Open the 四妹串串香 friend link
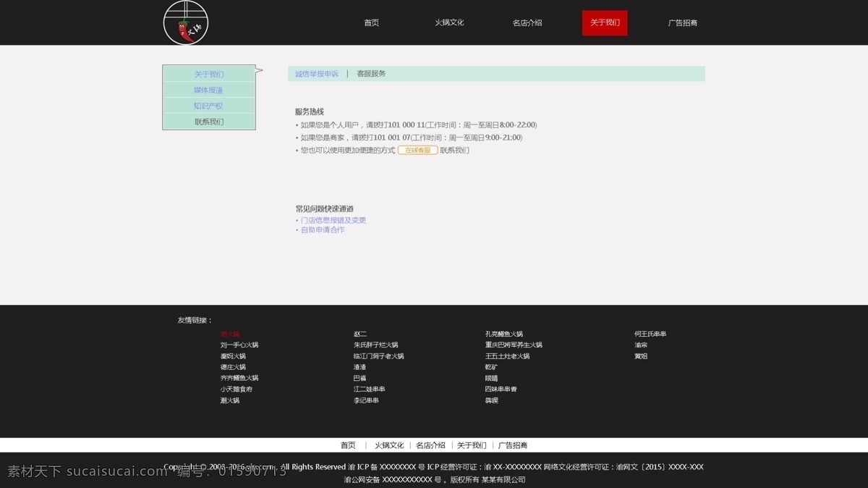868x488 pixels. (x=501, y=389)
